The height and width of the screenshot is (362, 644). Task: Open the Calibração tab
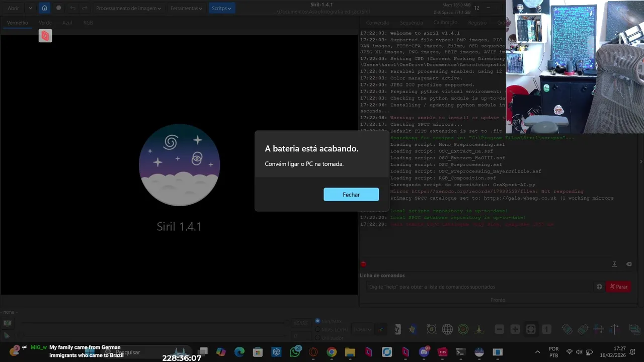point(445,23)
